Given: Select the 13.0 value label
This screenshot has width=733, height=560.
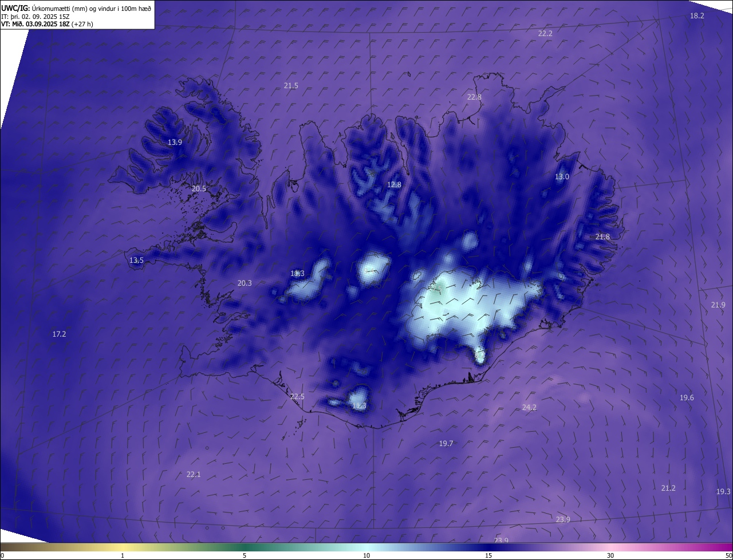Looking at the screenshot, I should pyautogui.click(x=562, y=177).
